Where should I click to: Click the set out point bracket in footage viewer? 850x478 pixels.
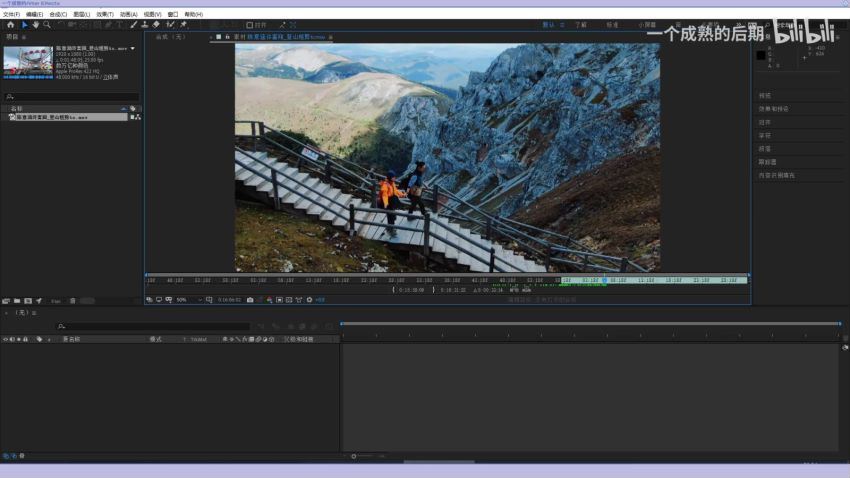[x=434, y=290]
